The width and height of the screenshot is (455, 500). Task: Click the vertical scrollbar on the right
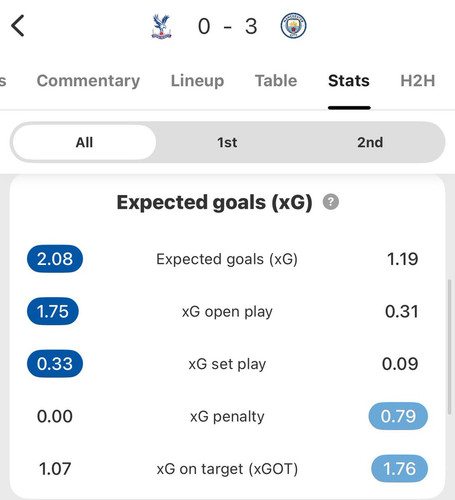click(449, 347)
